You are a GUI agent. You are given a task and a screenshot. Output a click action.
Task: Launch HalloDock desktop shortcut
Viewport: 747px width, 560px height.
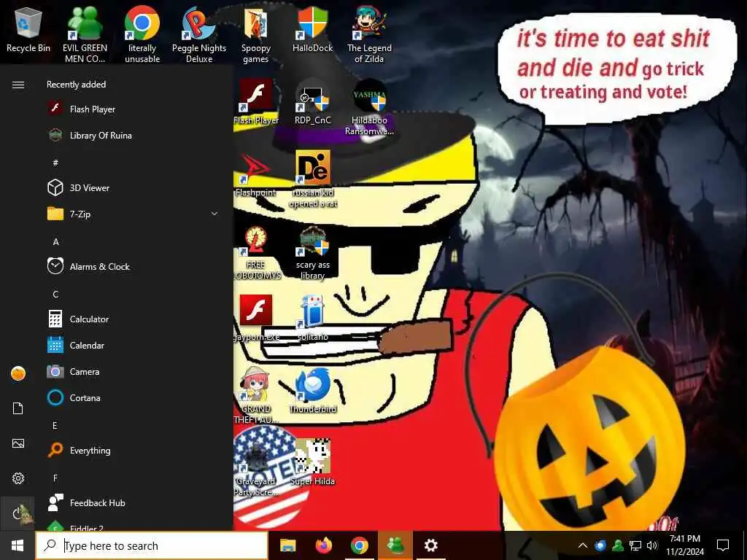click(312, 30)
